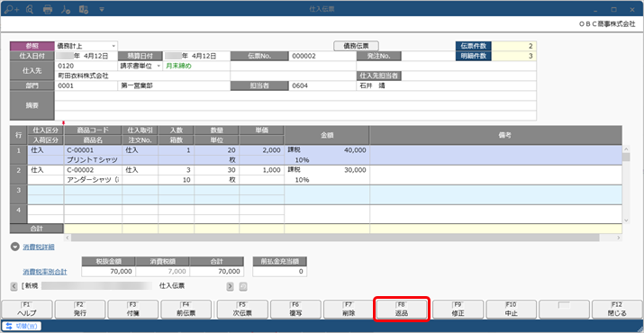Click the 仕入日付 date field
This screenshot has height=333, width=644.
coord(86,56)
